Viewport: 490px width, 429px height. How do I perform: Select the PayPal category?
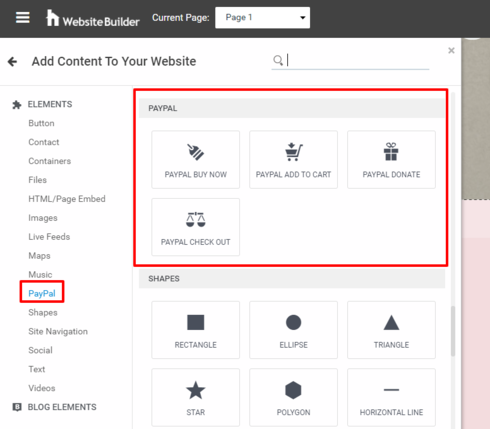pos(42,294)
